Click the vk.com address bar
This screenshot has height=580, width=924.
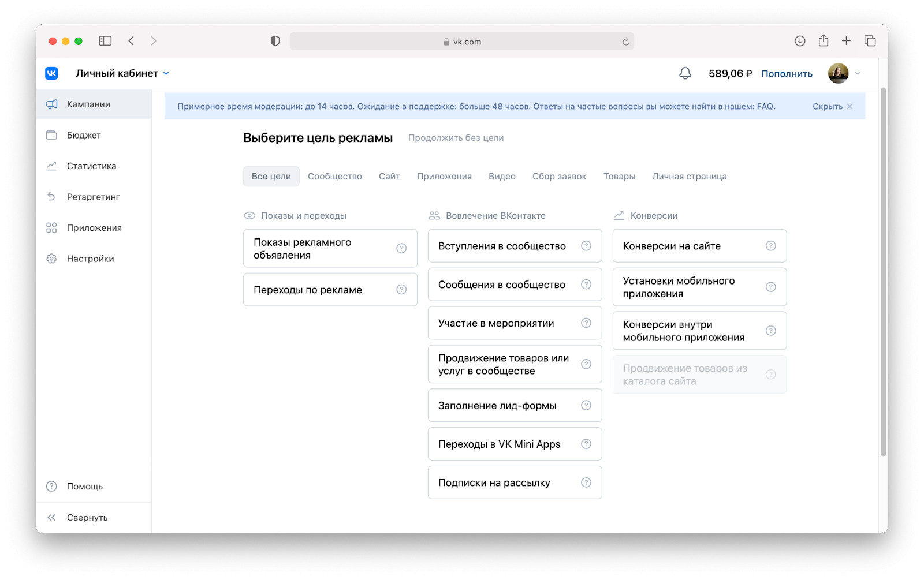pyautogui.click(x=462, y=42)
